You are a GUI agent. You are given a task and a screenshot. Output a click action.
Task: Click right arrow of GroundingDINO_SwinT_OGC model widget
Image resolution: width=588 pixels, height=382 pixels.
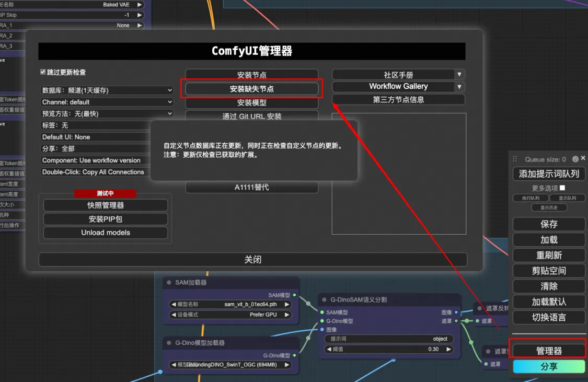287,365
